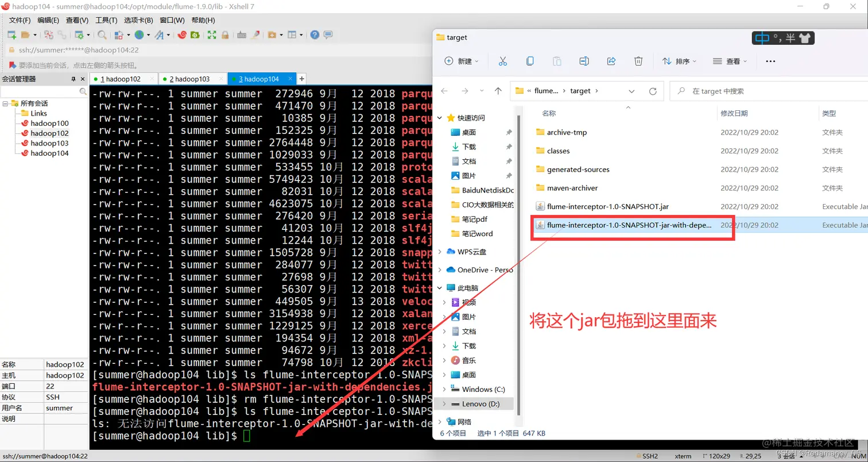Select flume-interceptor-1.0-SNAPSHOT.jar file

point(607,206)
